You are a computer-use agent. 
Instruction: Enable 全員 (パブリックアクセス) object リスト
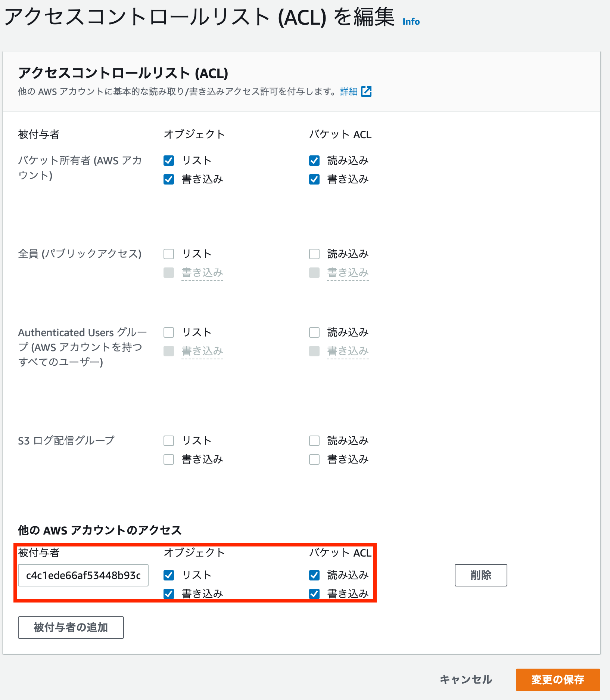pyautogui.click(x=168, y=254)
